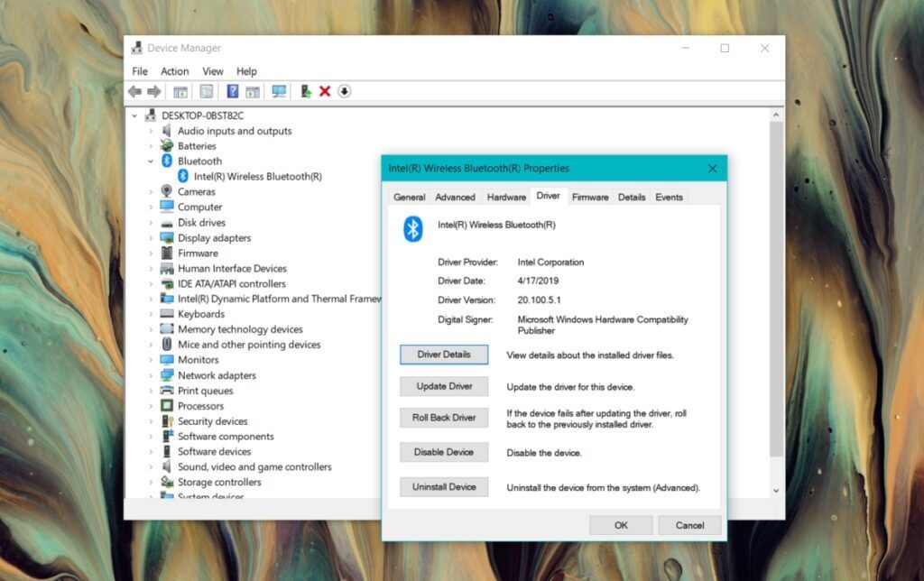Switch to the Firmware tab
924x581 pixels.
(589, 197)
